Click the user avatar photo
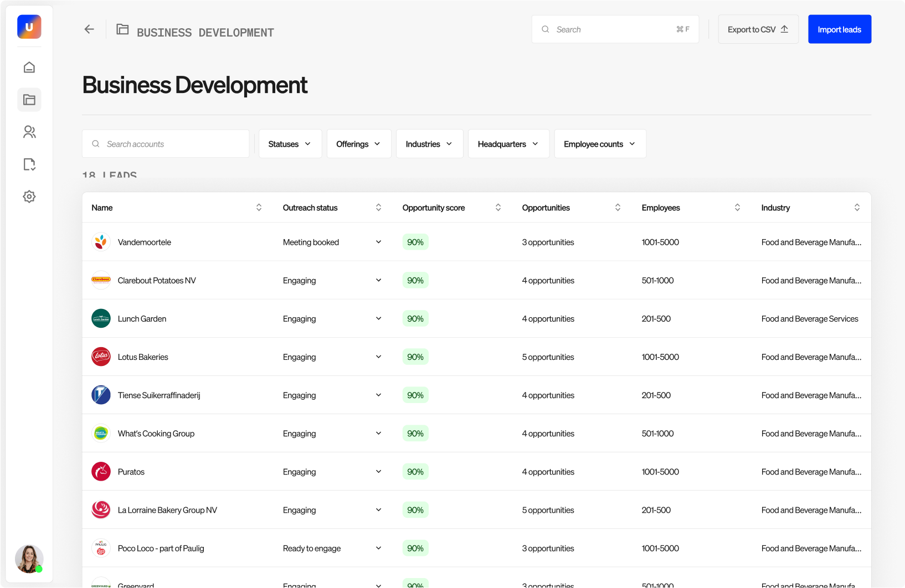905x588 pixels. point(29,559)
